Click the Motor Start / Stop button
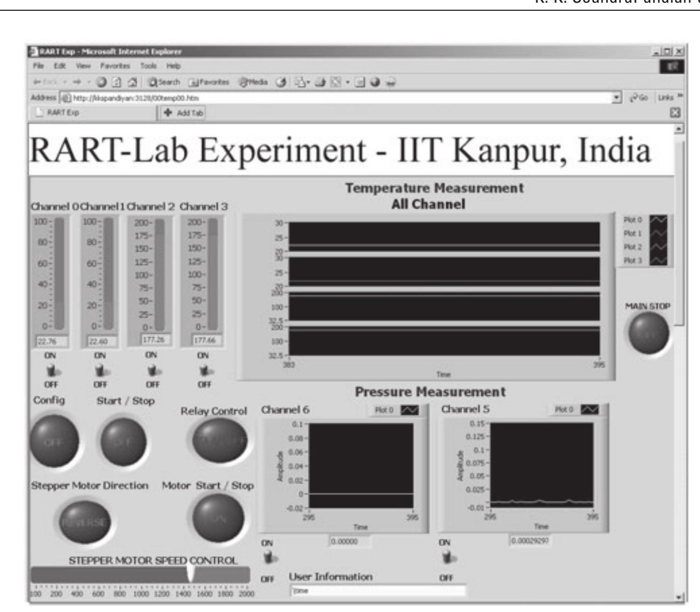The image size is (700, 612). point(218,518)
